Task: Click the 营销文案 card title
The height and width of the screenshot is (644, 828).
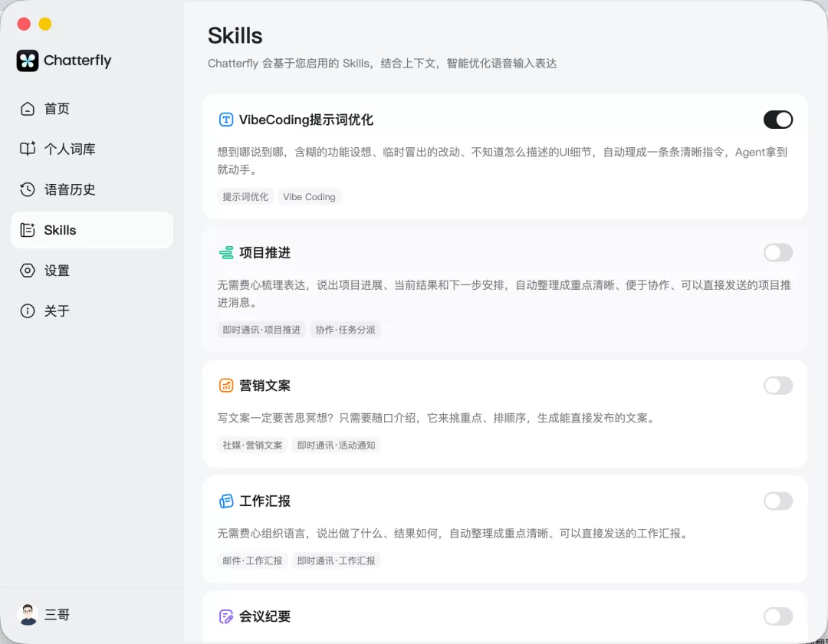Action: pos(265,386)
